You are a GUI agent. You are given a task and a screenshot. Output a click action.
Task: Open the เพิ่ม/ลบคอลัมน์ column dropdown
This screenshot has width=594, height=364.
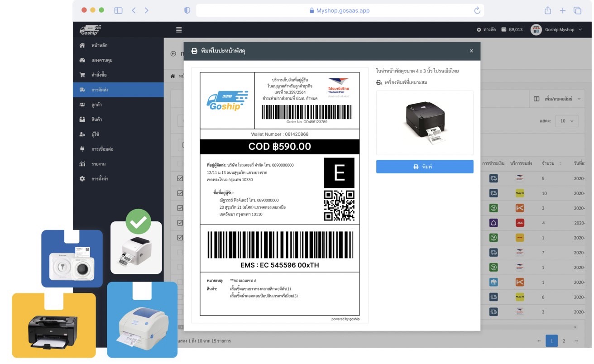click(x=557, y=99)
